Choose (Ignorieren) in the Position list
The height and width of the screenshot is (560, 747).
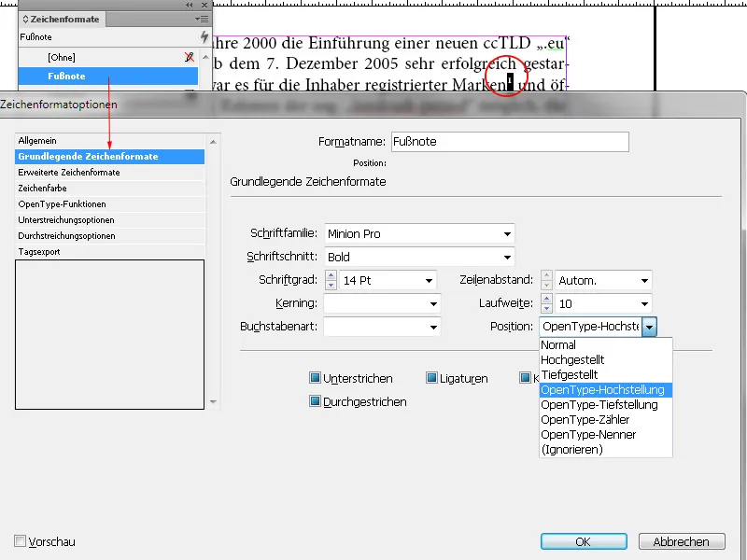605,450
